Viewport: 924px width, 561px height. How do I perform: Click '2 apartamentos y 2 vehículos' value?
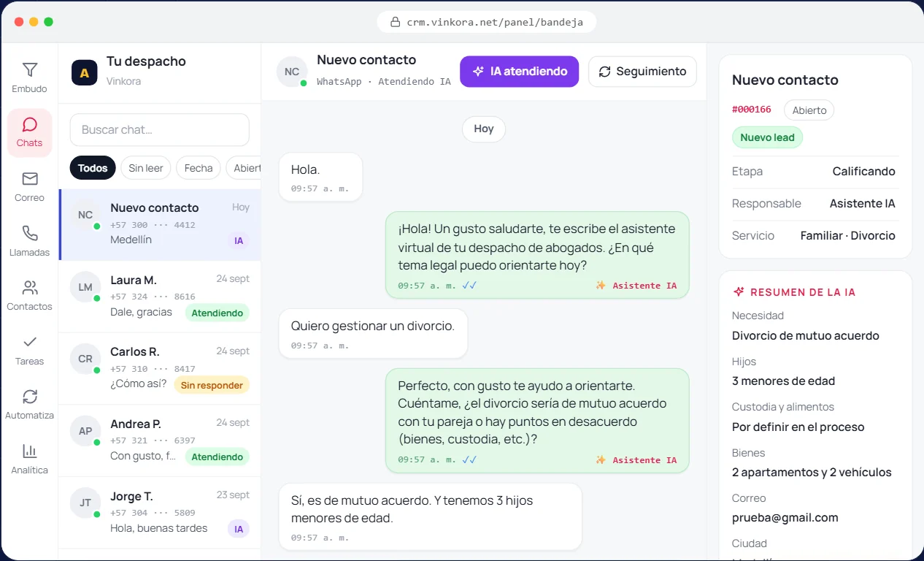point(812,473)
